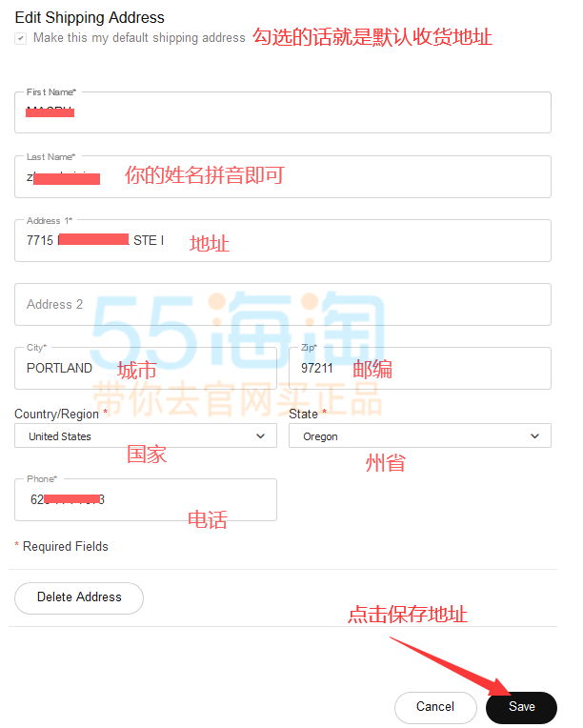Click the Country/Region field label
The height and width of the screenshot is (728, 583).
click(x=56, y=414)
